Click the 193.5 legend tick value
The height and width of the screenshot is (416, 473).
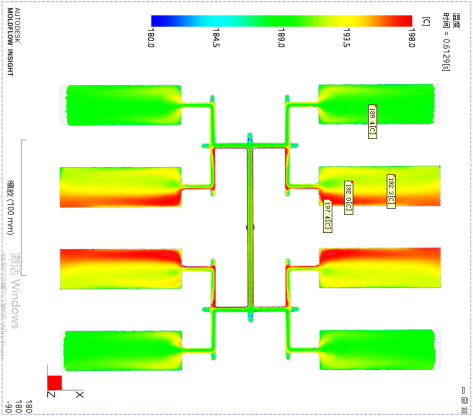(346, 38)
